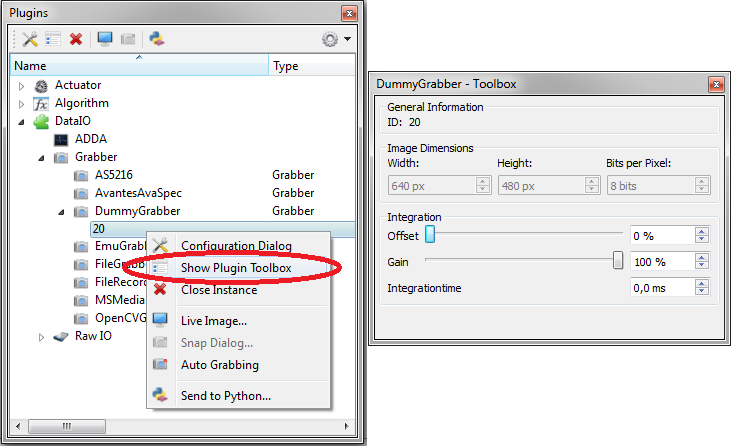Click the green DataIO puzzle icon
This screenshot has height=446, width=733.
click(x=41, y=122)
